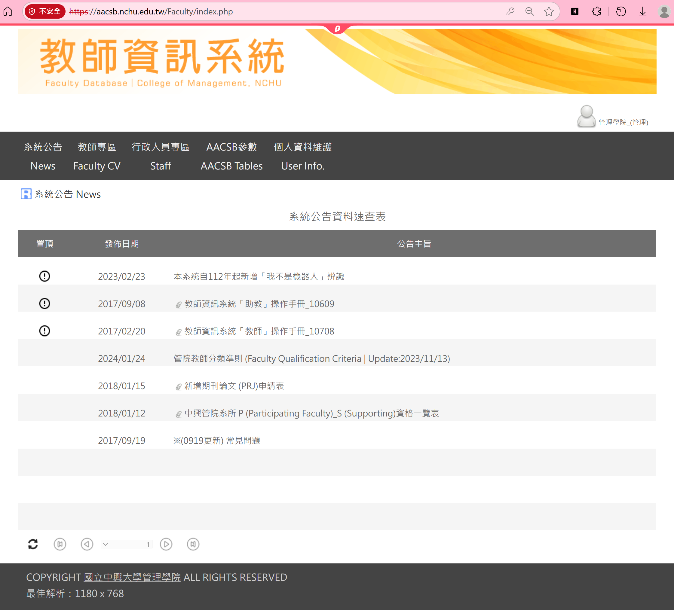Viewport: 674px width, 616px height.
Task: Open the browser profile avatar
Action: point(664,12)
